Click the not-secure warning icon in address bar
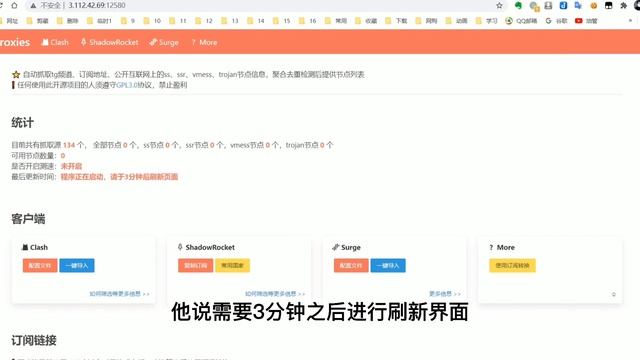640x360 pixels. coord(33,6)
